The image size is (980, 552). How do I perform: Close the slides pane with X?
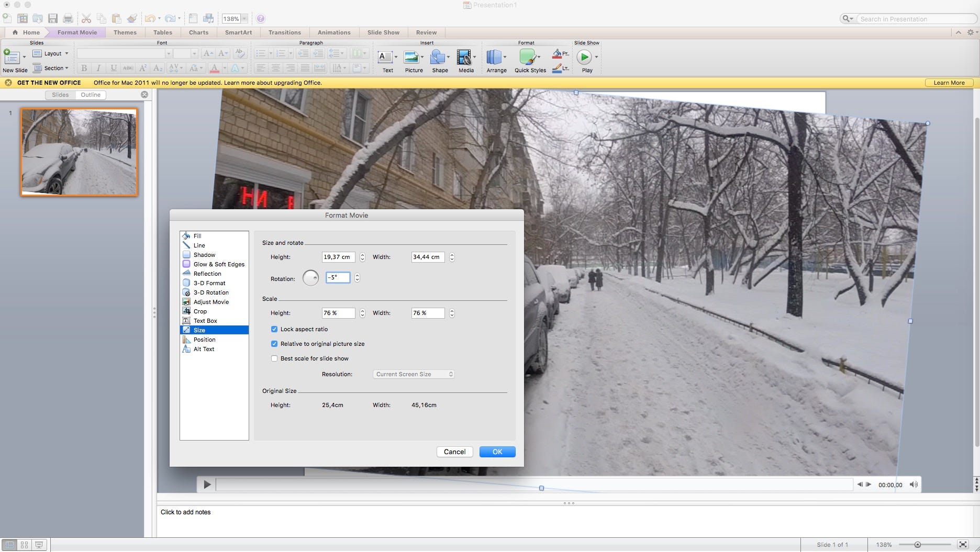coord(144,95)
